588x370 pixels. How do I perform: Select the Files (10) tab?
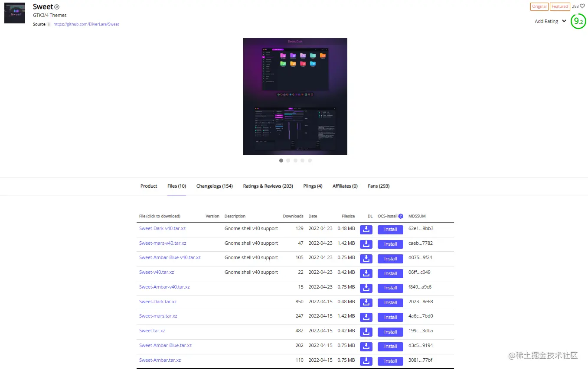tap(176, 186)
